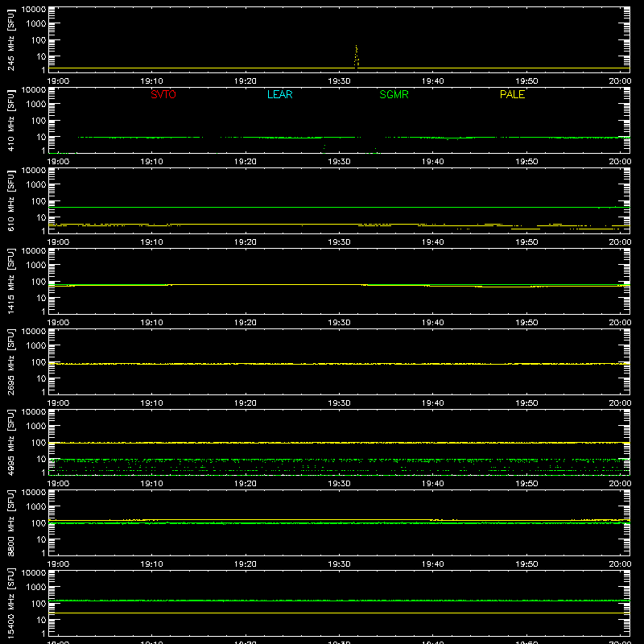Image resolution: width=644 pixels, height=644 pixels.
Task: Click the 19:20 label under 2695 MHz panel
Action: 246,403
